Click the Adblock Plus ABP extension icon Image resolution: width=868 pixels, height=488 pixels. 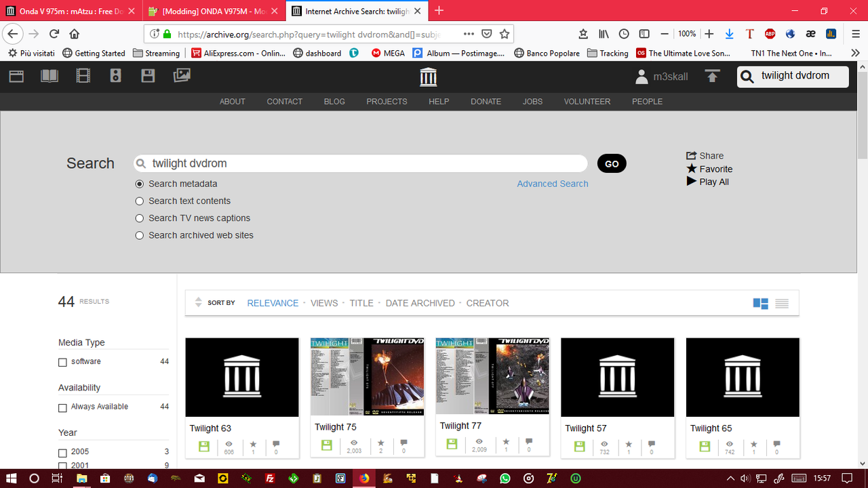tap(770, 34)
